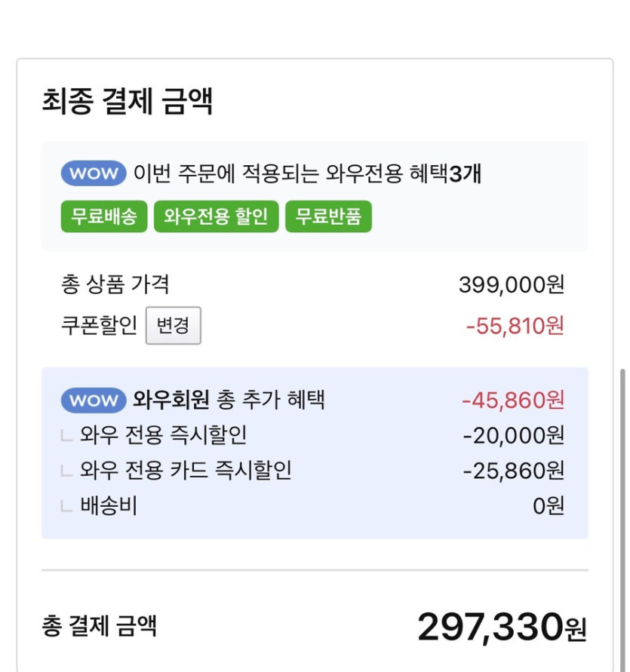Image resolution: width=630 pixels, height=672 pixels.
Task: Click the blue WOW badge icon
Action: click(x=92, y=173)
